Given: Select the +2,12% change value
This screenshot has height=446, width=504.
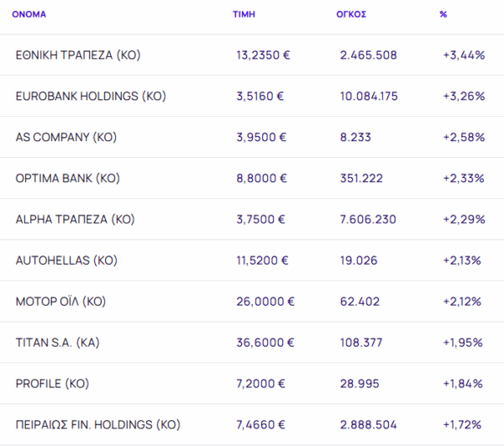Looking at the screenshot, I should (x=463, y=302).
